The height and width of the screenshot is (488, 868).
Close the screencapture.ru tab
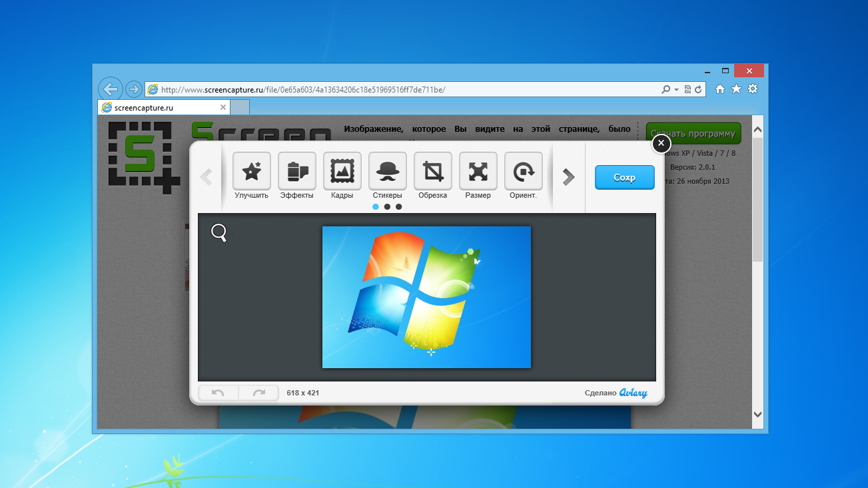pyautogui.click(x=223, y=107)
